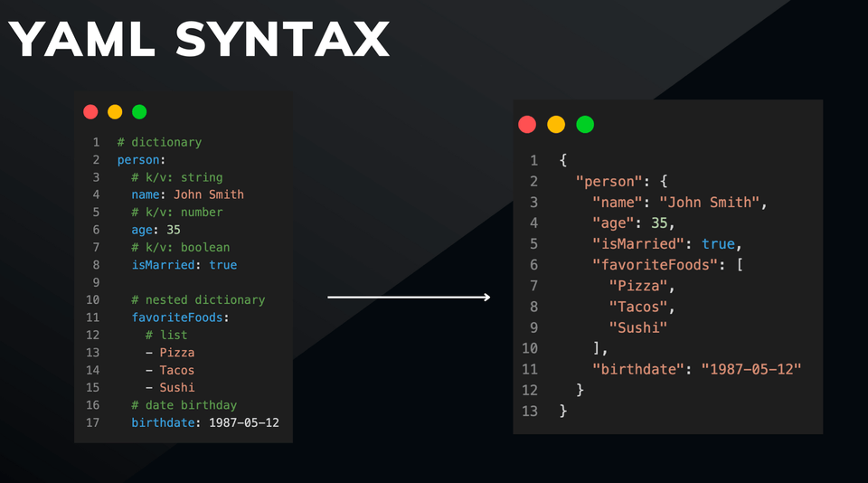The image size is (868, 483).
Task: Click the '- Sushi' list item in YAML
Action: [170, 388]
